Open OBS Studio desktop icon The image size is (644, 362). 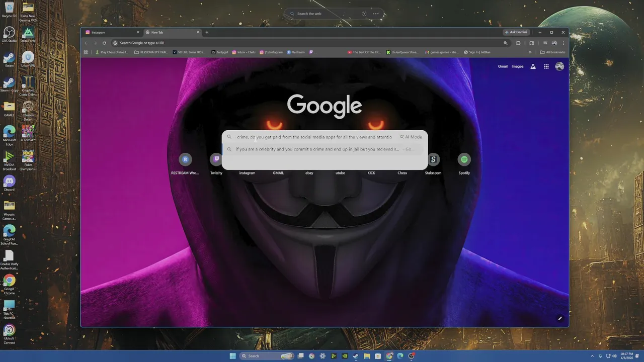(9, 35)
